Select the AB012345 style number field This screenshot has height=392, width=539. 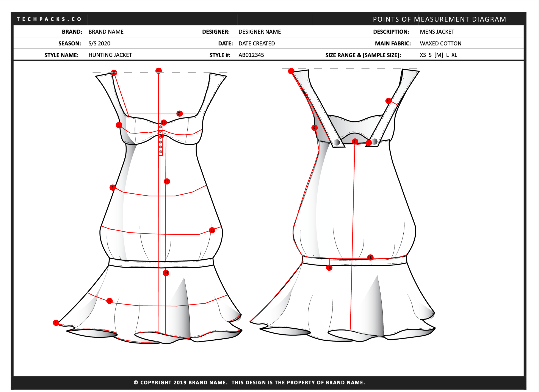[251, 55]
